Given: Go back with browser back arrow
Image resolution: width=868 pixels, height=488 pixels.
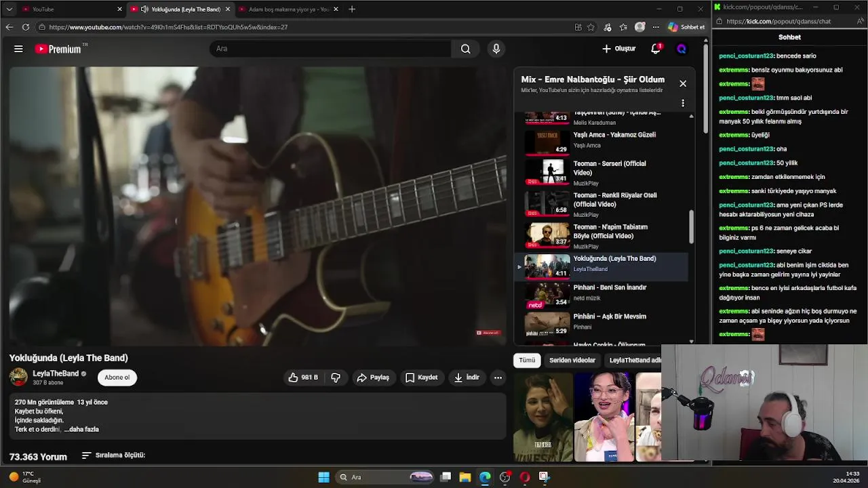Looking at the screenshot, I should pos(9,27).
